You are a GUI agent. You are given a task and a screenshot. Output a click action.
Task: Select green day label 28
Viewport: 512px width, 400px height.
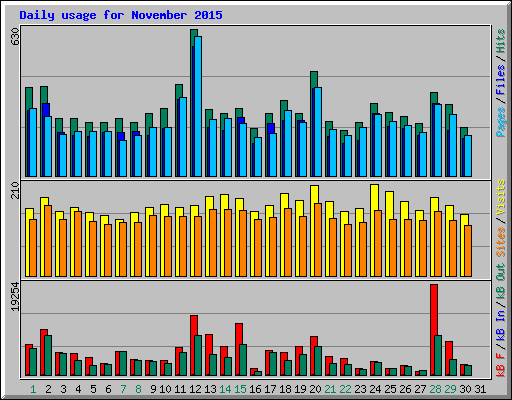pyautogui.click(x=435, y=389)
